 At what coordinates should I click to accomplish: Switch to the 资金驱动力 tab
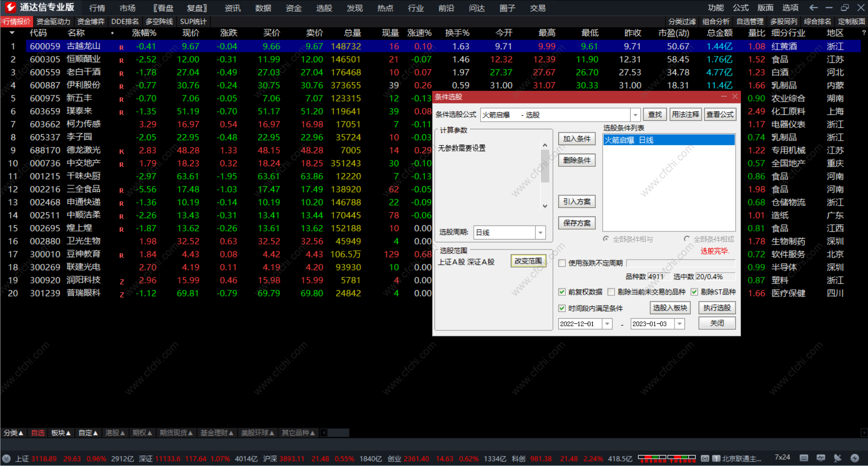tap(53, 21)
